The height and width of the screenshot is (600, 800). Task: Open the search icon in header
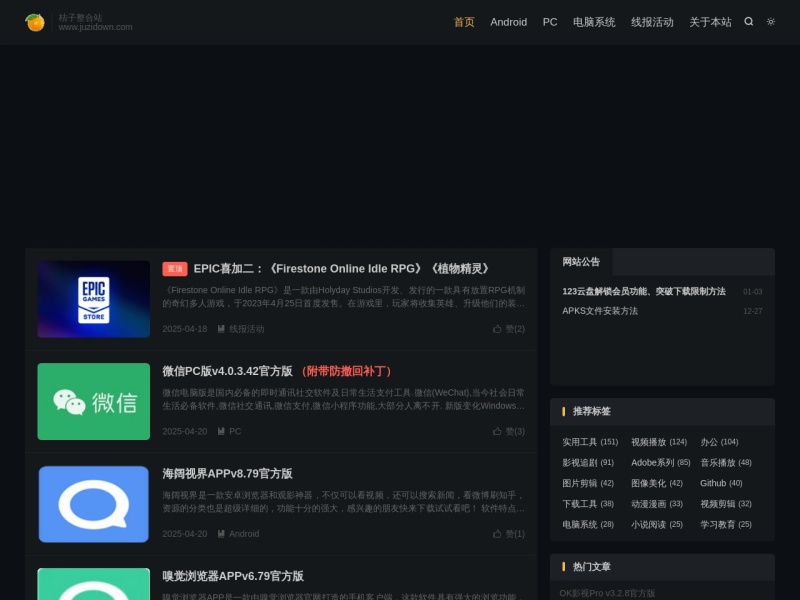(748, 21)
